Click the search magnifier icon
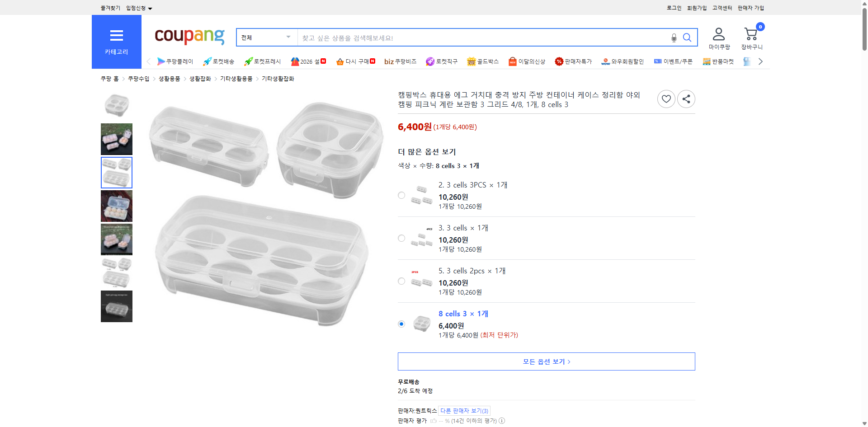This screenshot has height=427, width=868. [x=687, y=38]
